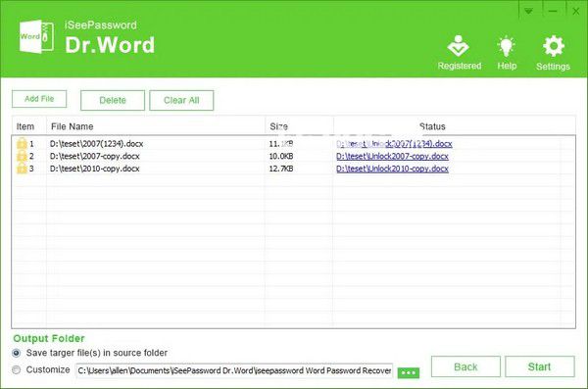The image size is (588, 389).
Task: Minimize the Dr.Word window
Action: pos(552,11)
